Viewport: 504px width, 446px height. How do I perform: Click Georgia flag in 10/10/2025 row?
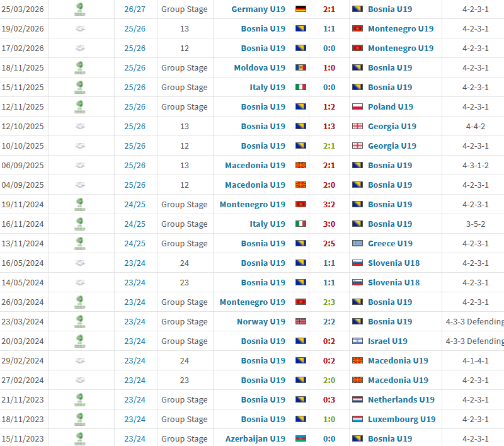click(357, 146)
